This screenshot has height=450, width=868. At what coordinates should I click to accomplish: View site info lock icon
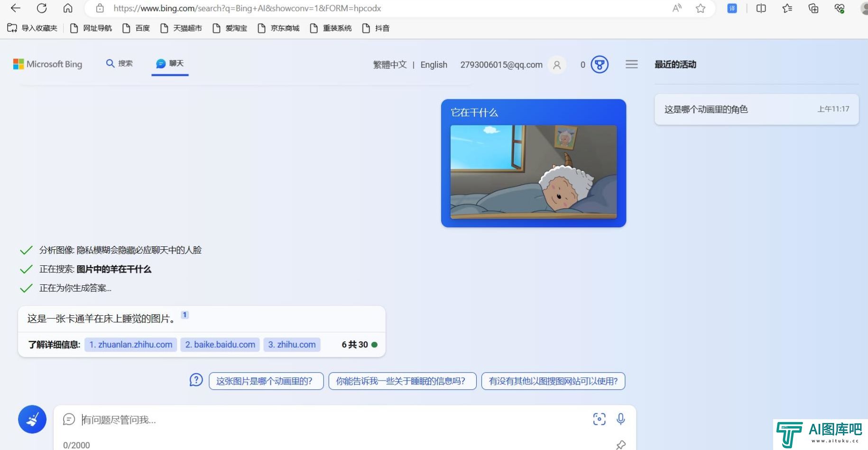[x=100, y=8]
